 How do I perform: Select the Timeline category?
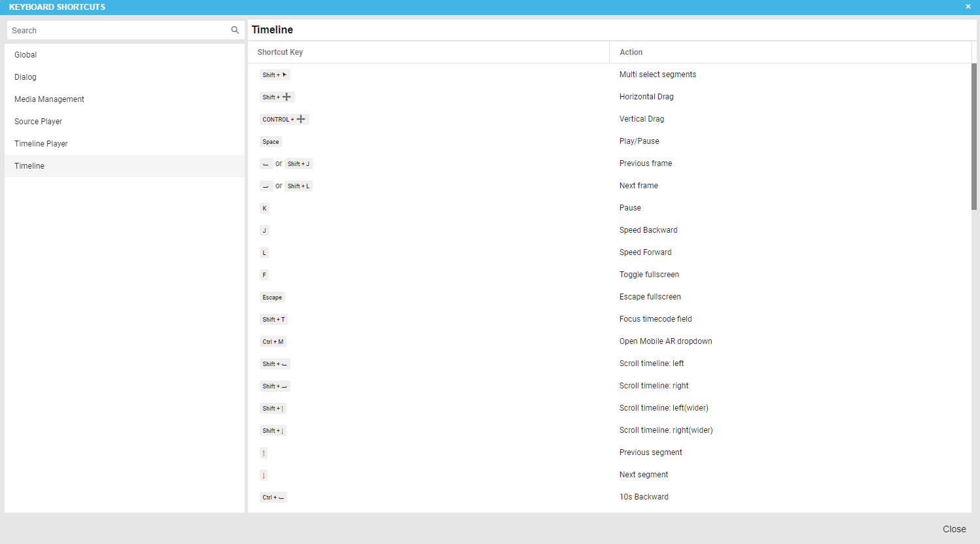point(29,166)
